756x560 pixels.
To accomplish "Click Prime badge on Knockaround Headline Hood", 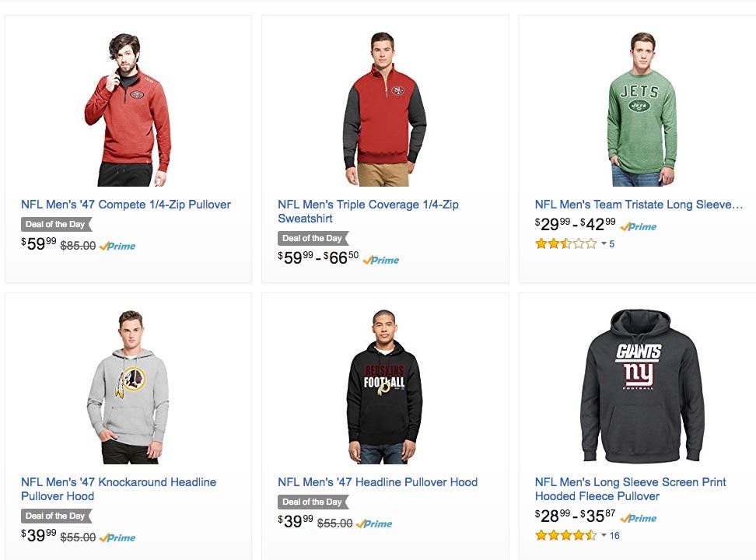I will (117, 537).
